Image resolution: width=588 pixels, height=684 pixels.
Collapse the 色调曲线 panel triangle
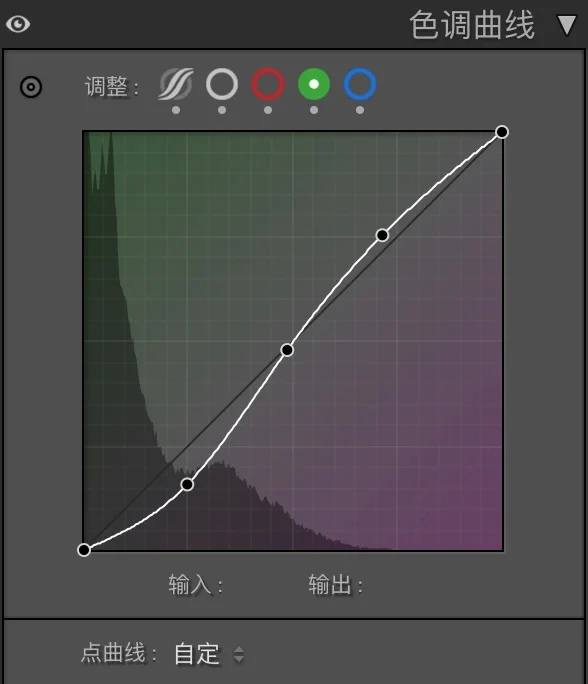click(x=567, y=25)
